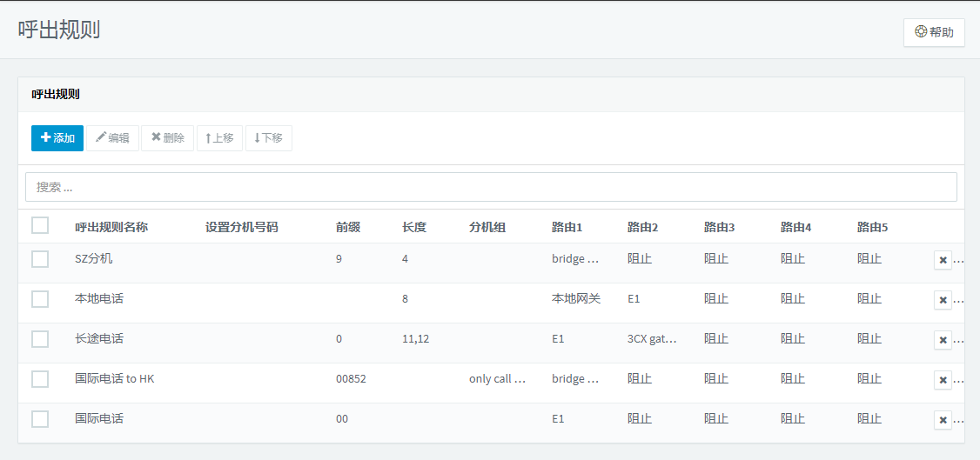980x460 pixels.
Task: Open the 国际电话 rule name in last row
Action: (x=98, y=419)
